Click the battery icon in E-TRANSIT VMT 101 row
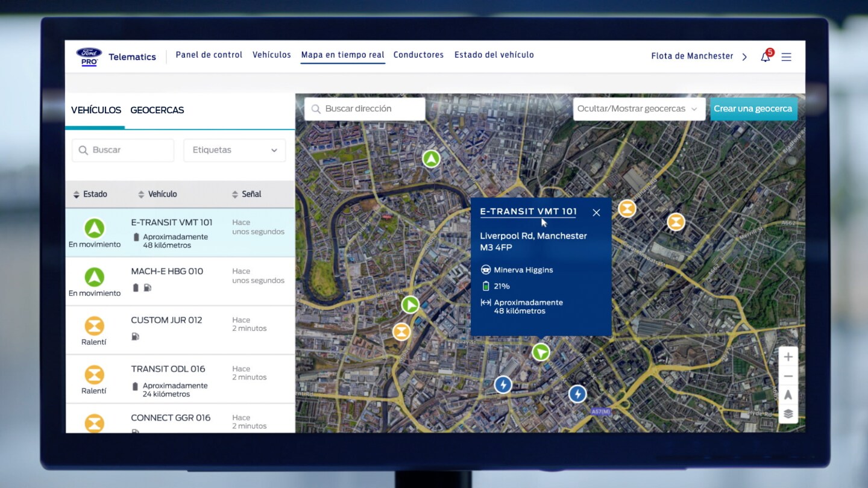Viewport: 868px width, 488px height. [136, 237]
